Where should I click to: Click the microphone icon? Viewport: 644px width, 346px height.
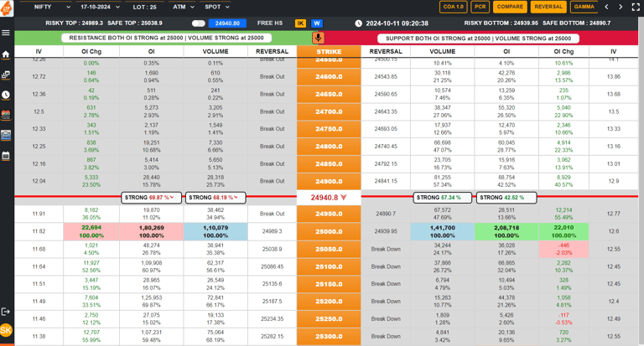(318, 38)
